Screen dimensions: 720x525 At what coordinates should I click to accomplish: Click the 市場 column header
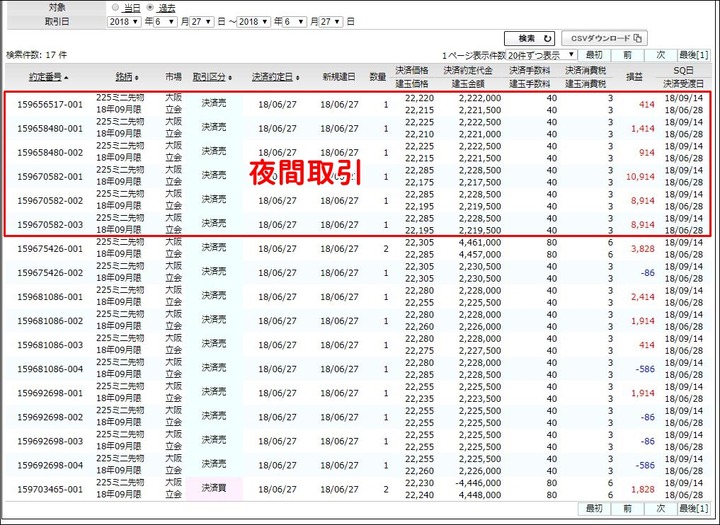[x=173, y=77]
